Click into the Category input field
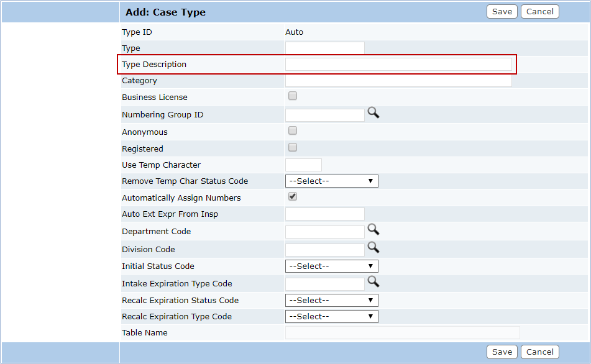This screenshot has height=364, width=591. [x=398, y=81]
